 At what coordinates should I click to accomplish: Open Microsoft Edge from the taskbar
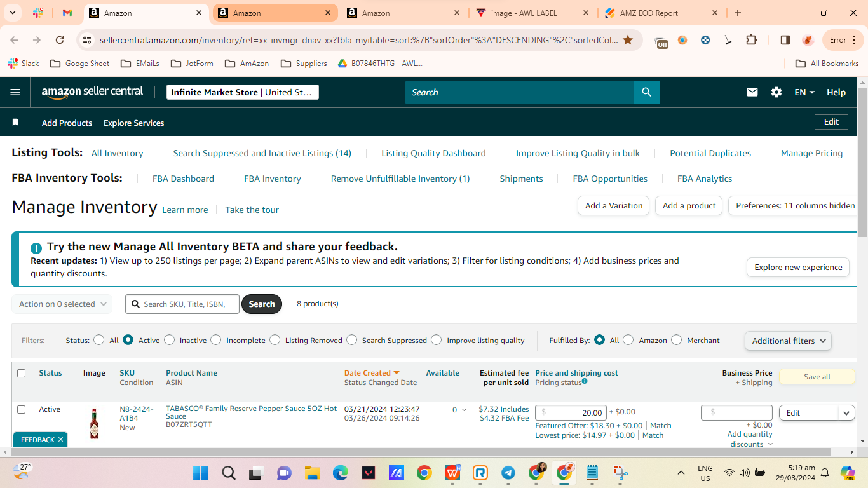coord(341,473)
